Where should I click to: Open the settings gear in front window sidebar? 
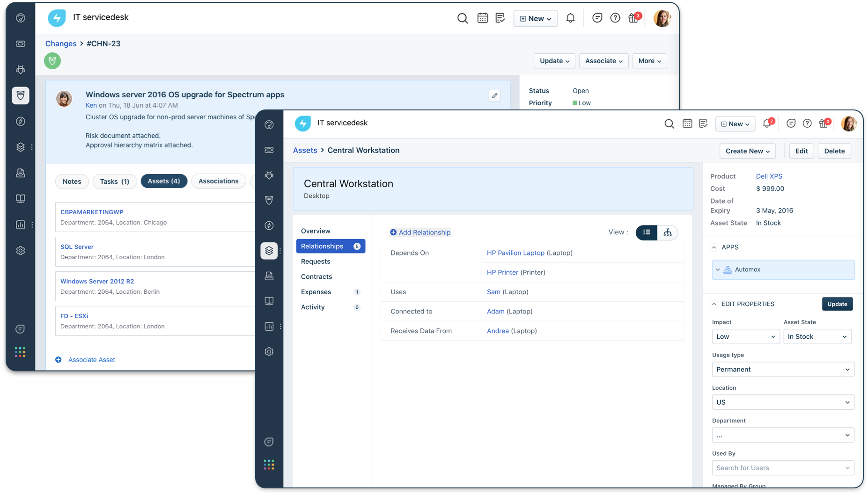coord(269,351)
